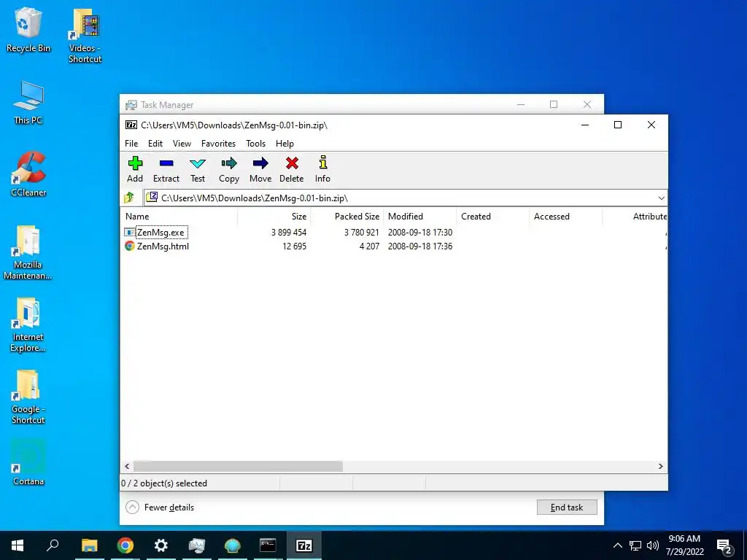Choose the Move toolbar icon
The height and width of the screenshot is (560, 747).
pyautogui.click(x=260, y=163)
